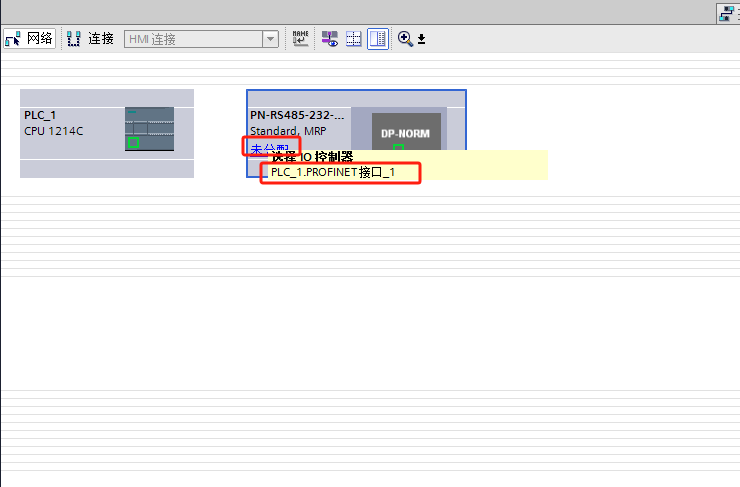
Task: Click the network view icon at top right
Action: tap(727, 13)
